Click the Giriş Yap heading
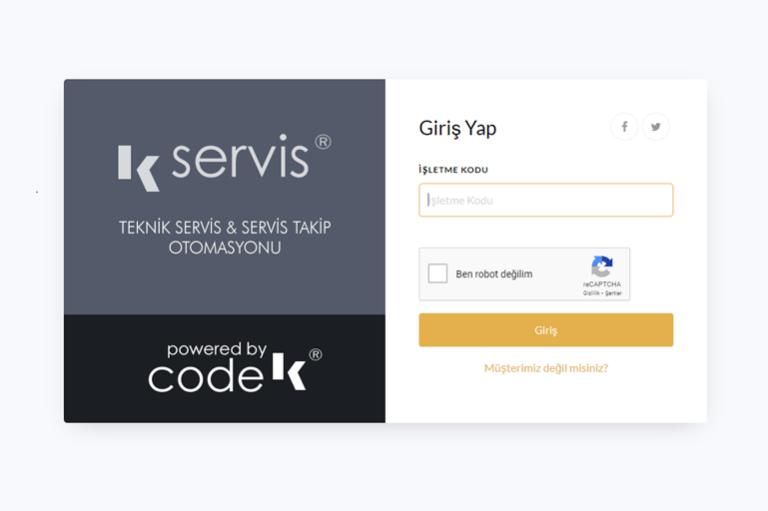The image size is (768, 511). coord(457,128)
